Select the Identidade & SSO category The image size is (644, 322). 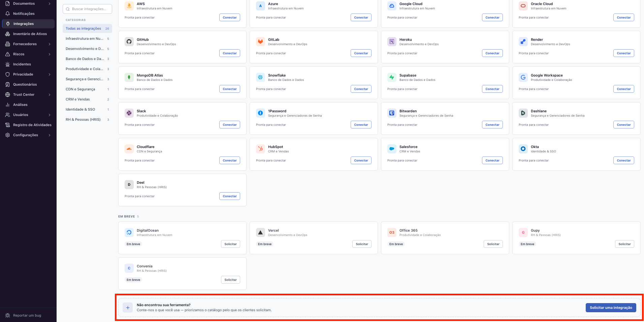point(87,110)
